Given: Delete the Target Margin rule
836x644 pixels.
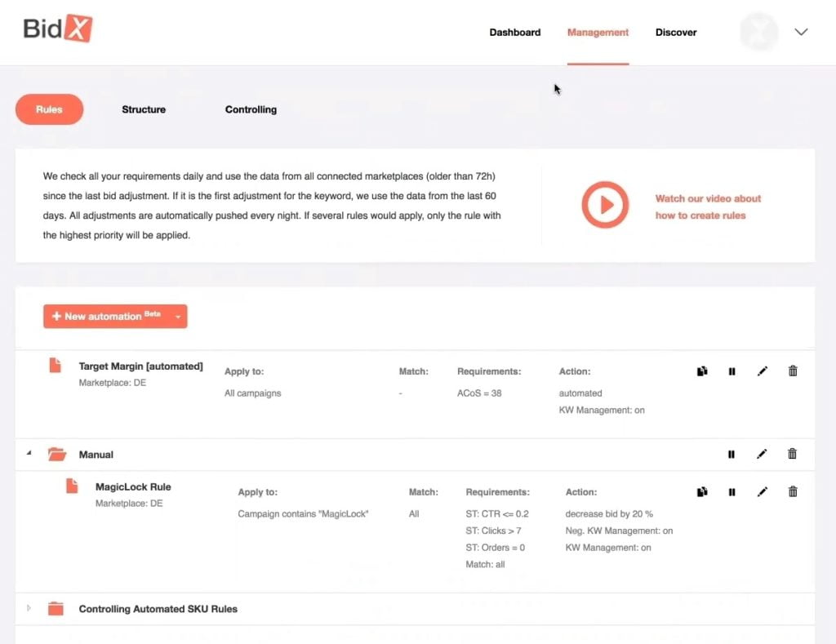Looking at the screenshot, I should [793, 371].
